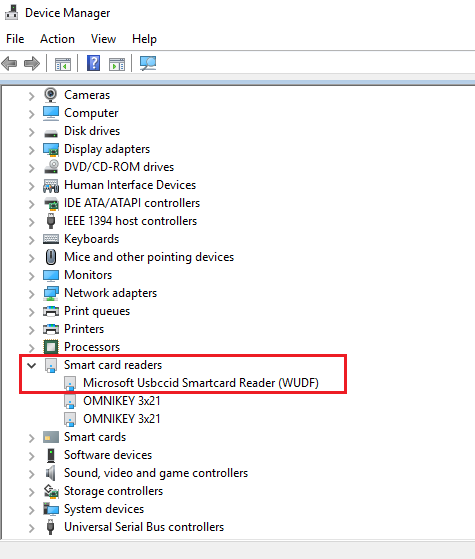Select the Mice and other pointing devices entry
Image resolution: width=475 pixels, height=559 pixels.
coord(149,257)
